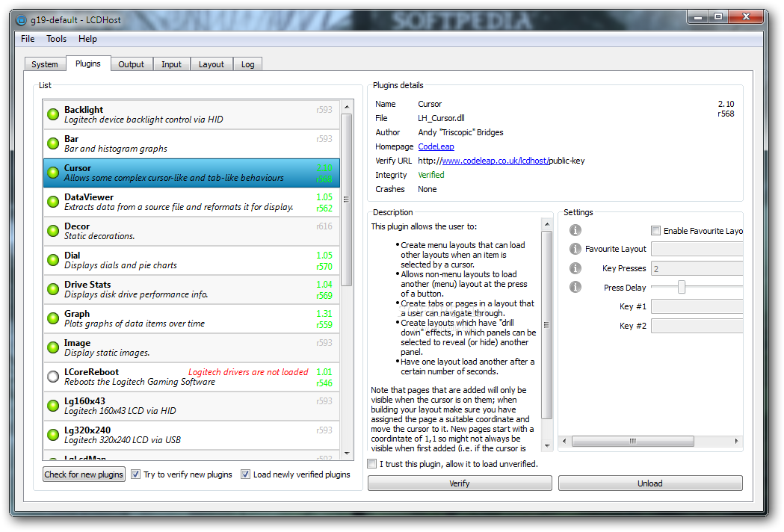
Task: Click info icon next to Favourite Layout
Action: click(575, 249)
